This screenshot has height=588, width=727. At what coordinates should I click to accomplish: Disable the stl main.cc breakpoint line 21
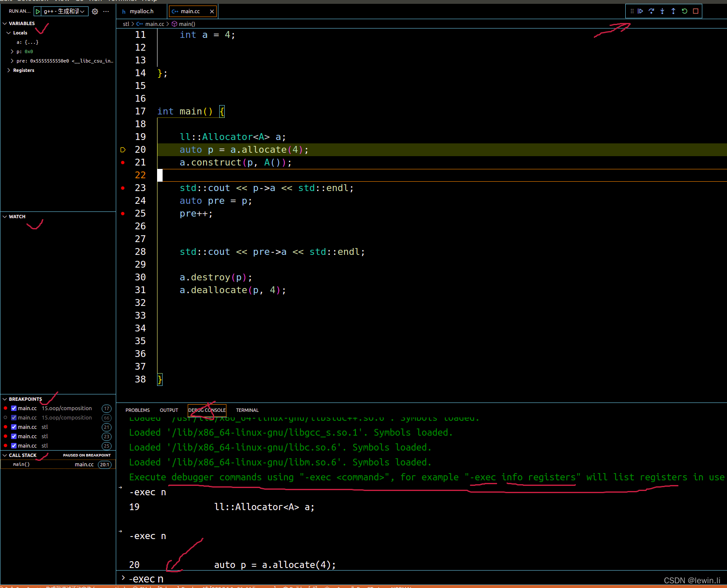coord(14,427)
